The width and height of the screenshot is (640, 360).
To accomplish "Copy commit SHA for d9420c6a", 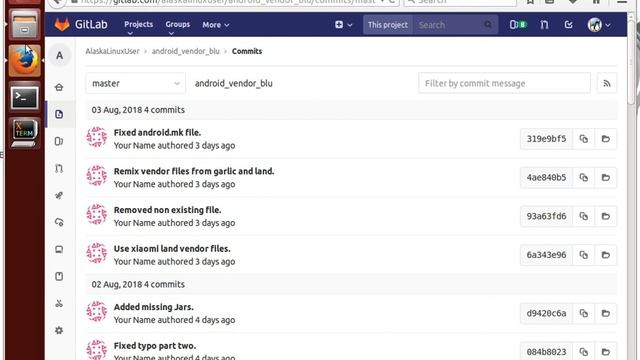I will [x=584, y=313].
